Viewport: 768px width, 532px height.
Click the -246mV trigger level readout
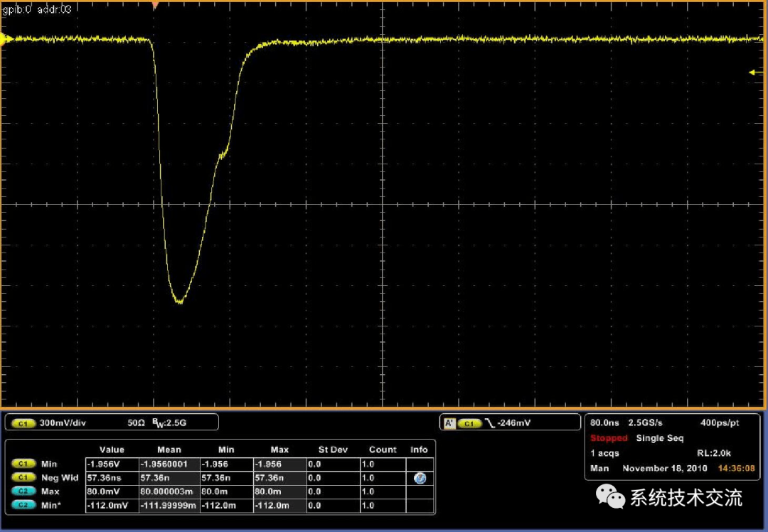click(x=513, y=422)
